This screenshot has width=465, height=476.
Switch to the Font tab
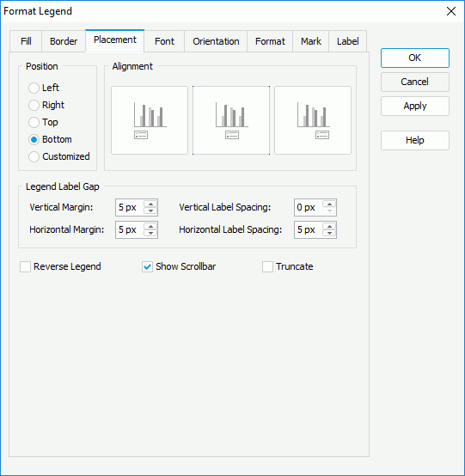pyautogui.click(x=164, y=41)
